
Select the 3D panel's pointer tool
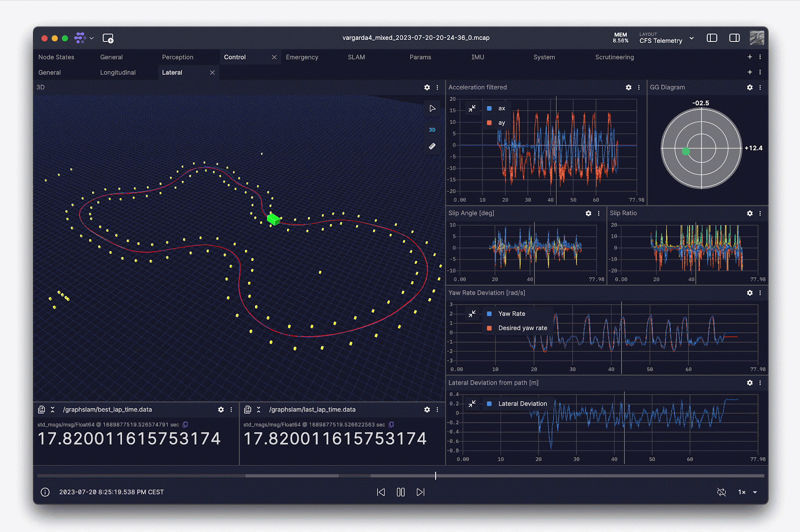coord(432,108)
